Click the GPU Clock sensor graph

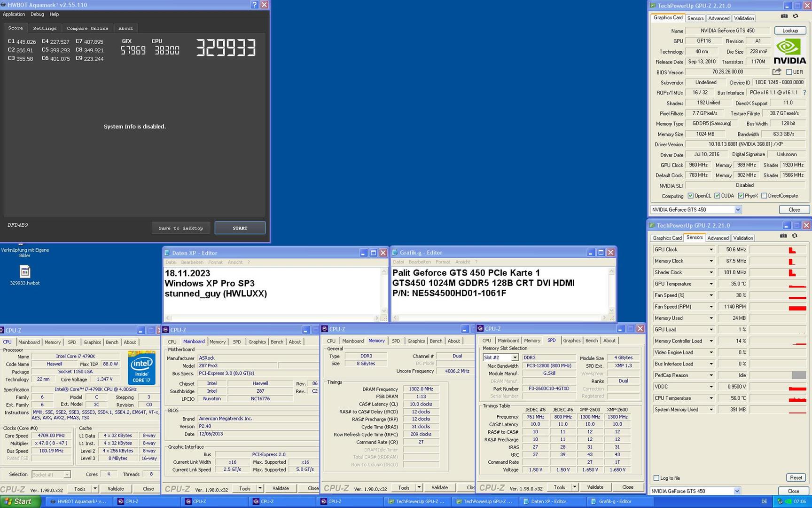coord(778,250)
